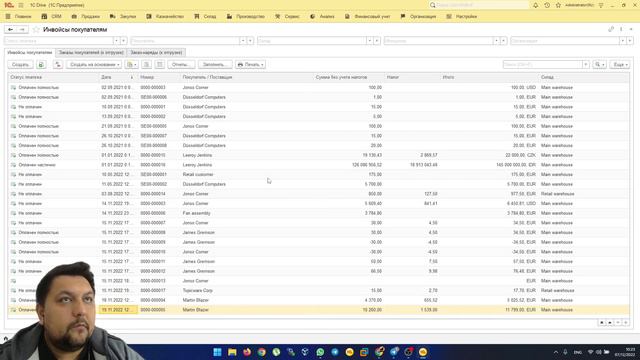Open the 1C main menu hamburger icon
This screenshot has height=360, width=640.
21,5
